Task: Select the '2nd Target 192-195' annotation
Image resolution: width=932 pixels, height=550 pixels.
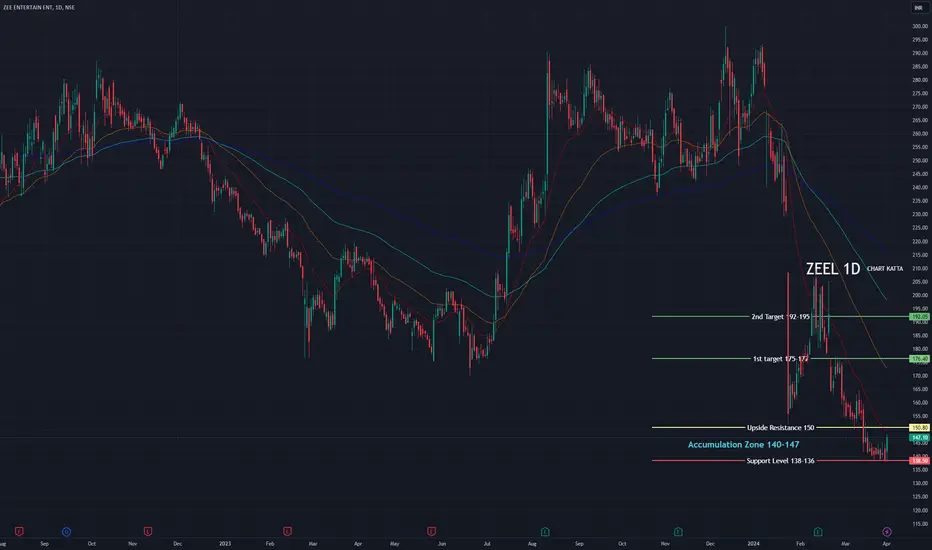Action: (780, 317)
